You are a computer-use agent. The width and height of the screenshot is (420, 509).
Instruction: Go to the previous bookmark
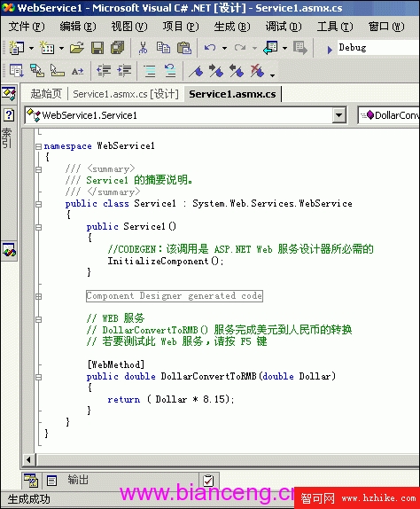click(237, 70)
